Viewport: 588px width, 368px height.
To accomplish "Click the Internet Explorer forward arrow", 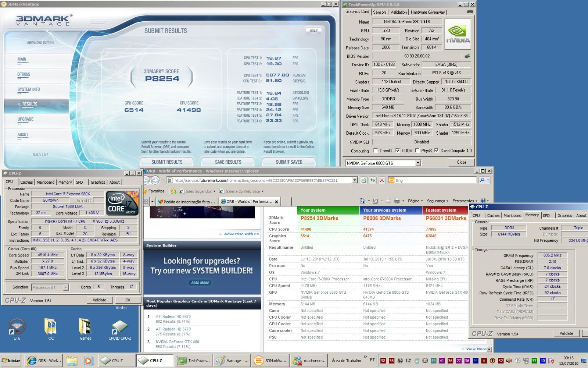I will (155, 180).
